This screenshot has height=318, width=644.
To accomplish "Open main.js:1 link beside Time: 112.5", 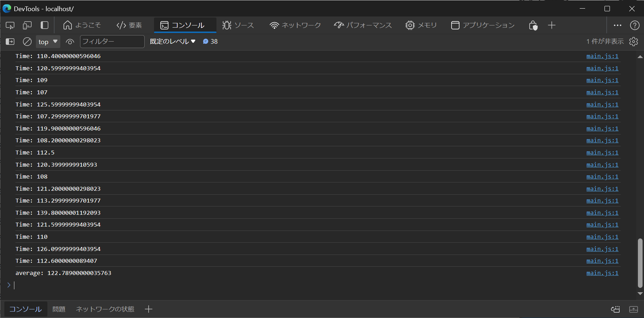I will [x=602, y=153].
